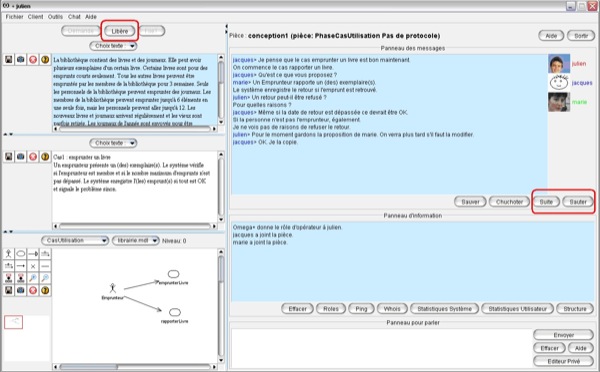The image size is (600, 372).
Task: Choose the generalization arrow tool with hollow head
Action: coord(33,254)
